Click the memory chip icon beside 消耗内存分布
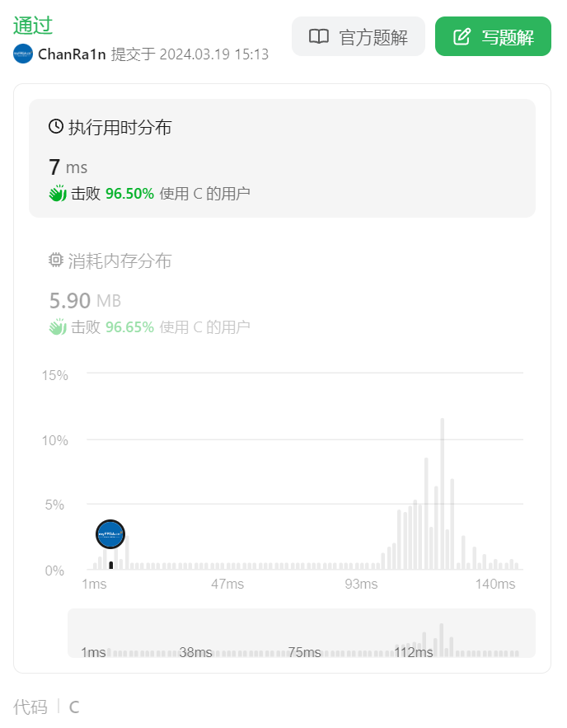This screenshot has height=728, width=567. (54, 259)
